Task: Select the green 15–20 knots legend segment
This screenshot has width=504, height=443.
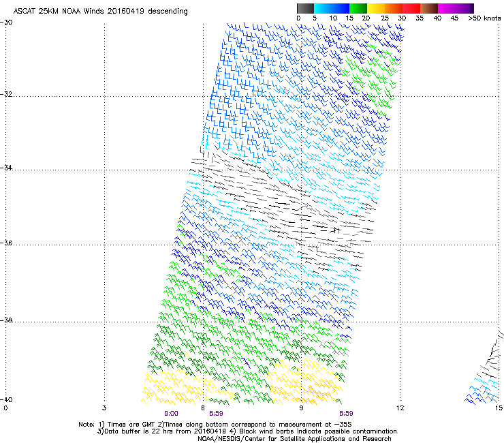Action: (358, 8)
